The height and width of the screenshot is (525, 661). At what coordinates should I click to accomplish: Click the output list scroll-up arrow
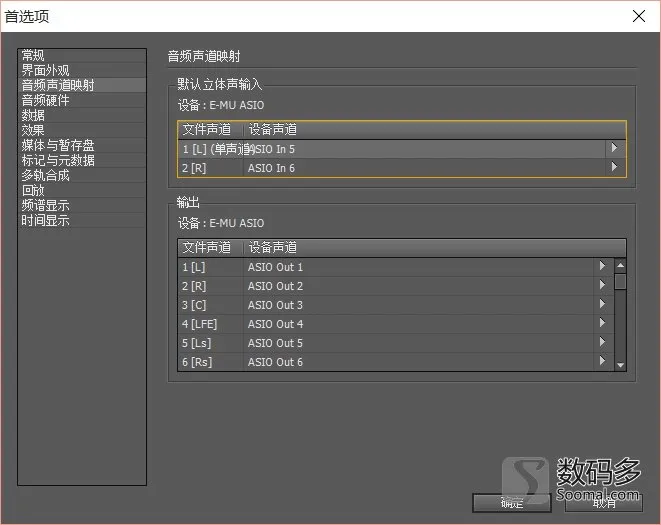(620, 266)
